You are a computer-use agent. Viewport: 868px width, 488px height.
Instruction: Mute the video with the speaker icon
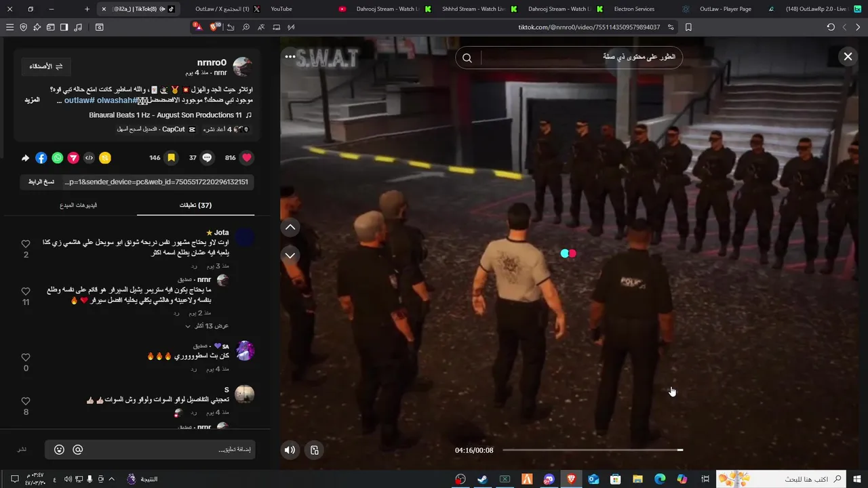290,450
